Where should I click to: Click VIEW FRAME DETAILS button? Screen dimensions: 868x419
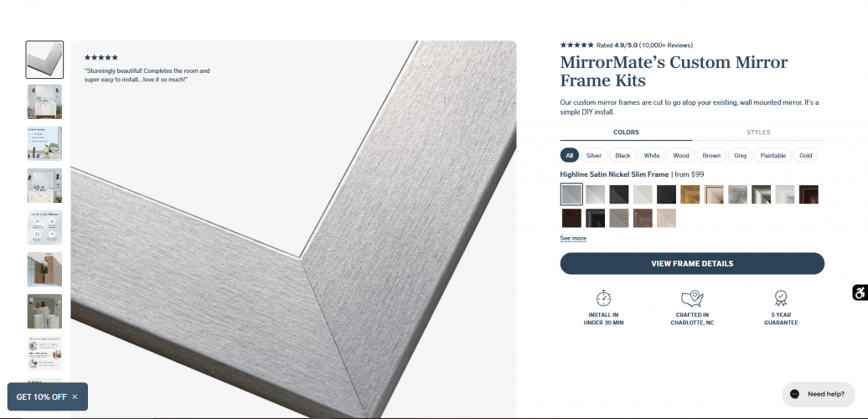click(x=692, y=263)
